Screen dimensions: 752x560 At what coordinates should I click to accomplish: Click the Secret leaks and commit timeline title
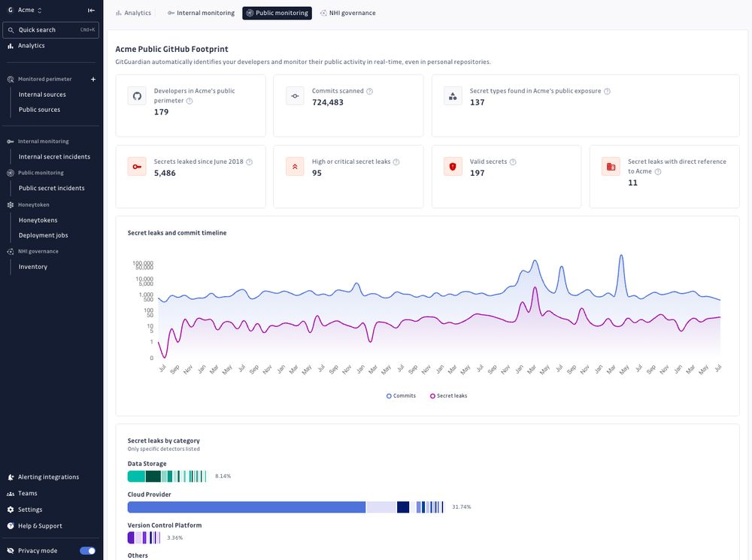(x=177, y=233)
